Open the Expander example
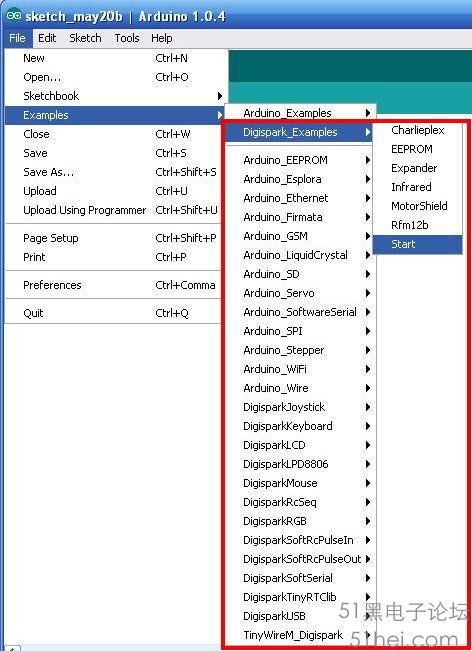Image resolution: width=472 pixels, height=651 pixels. coord(418,169)
